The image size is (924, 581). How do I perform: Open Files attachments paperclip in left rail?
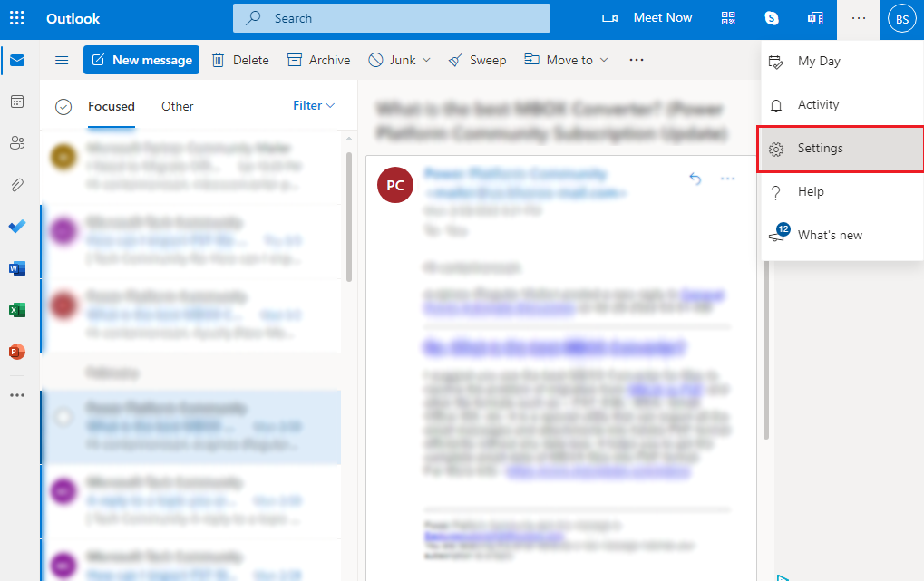coord(17,185)
